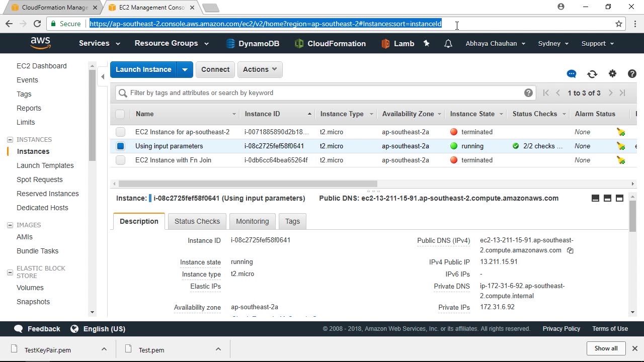Maximize the details pane with last layout icon
644x362 pixels.
(x=619, y=199)
